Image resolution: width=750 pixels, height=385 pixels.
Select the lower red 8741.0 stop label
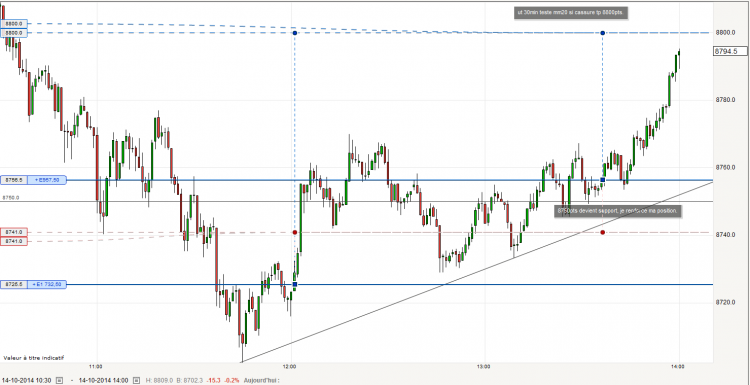point(14,241)
